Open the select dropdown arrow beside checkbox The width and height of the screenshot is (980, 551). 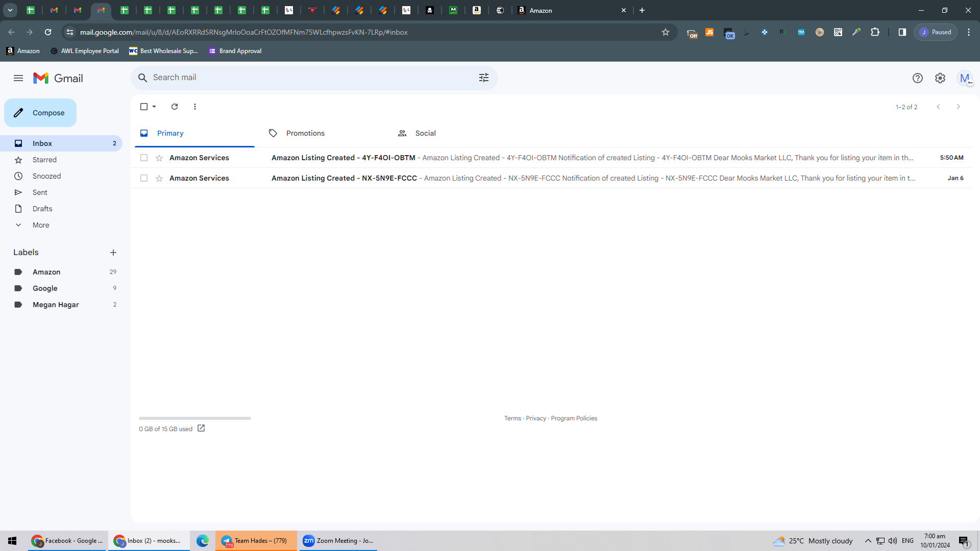click(154, 107)
